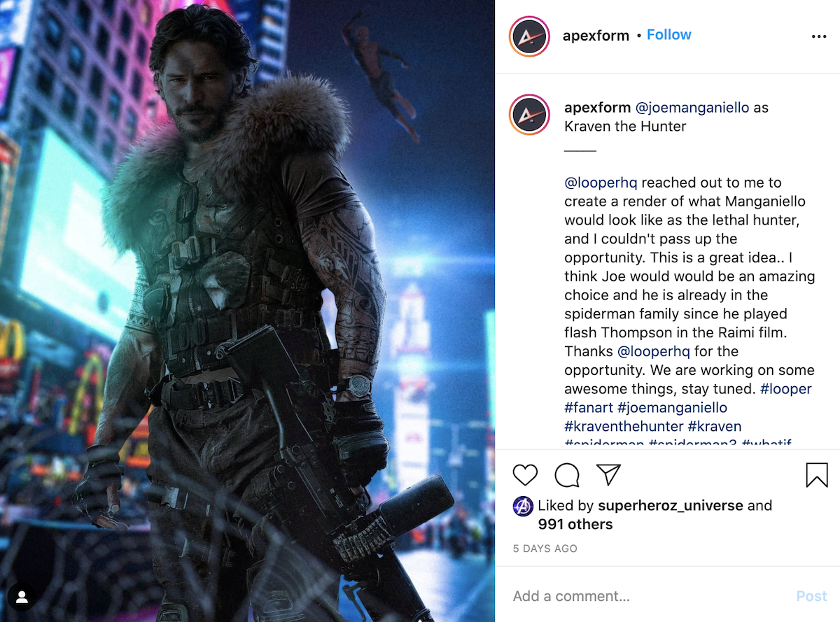Viewport: 840px width, 622px height.
Task: Open the three-dot more options menu
Action: (819, 36)
